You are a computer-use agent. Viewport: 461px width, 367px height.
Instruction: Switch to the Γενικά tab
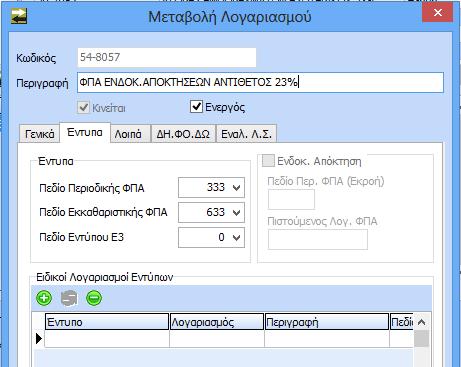click(x=39, y=134)
